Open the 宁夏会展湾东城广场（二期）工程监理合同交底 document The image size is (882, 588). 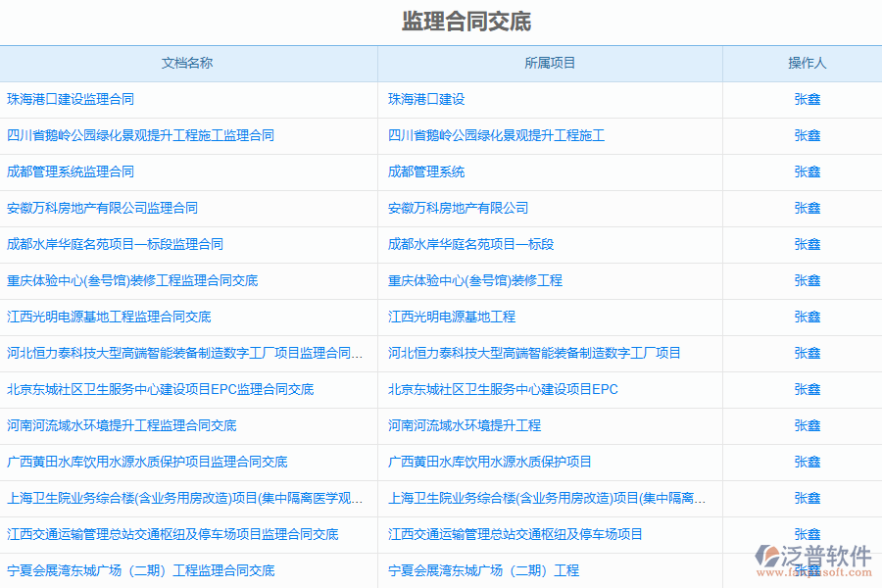point(140,570)
